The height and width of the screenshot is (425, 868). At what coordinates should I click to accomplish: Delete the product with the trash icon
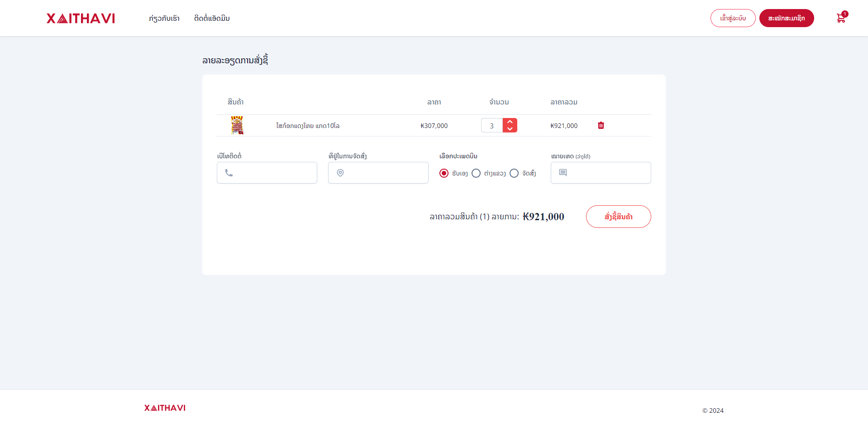point(601,125)
